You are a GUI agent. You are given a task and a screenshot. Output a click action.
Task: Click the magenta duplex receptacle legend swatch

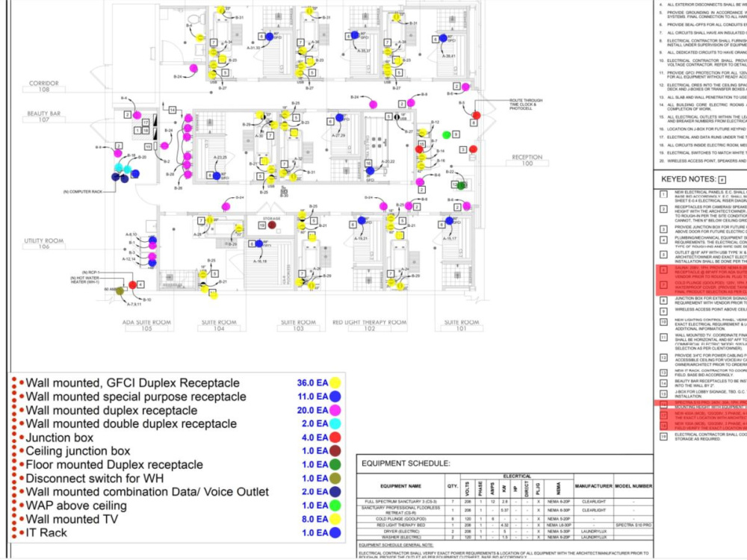[335, 410]
